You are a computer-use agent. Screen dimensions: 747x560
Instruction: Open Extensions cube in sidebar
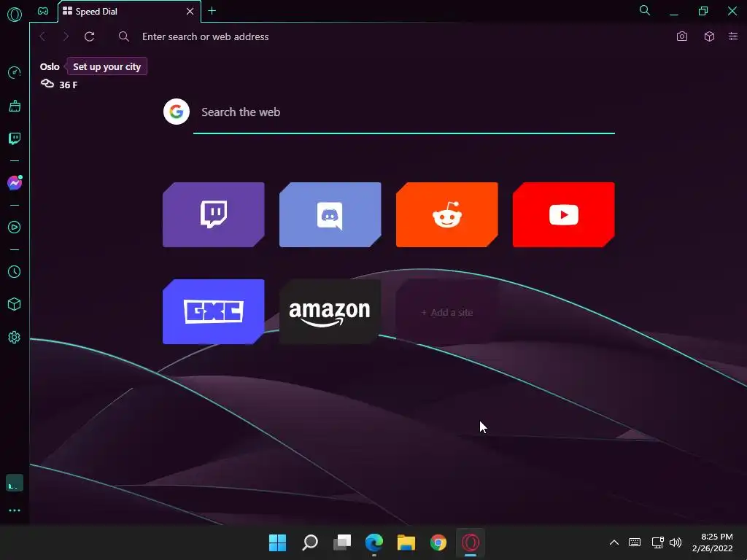(x=15, y=304)
